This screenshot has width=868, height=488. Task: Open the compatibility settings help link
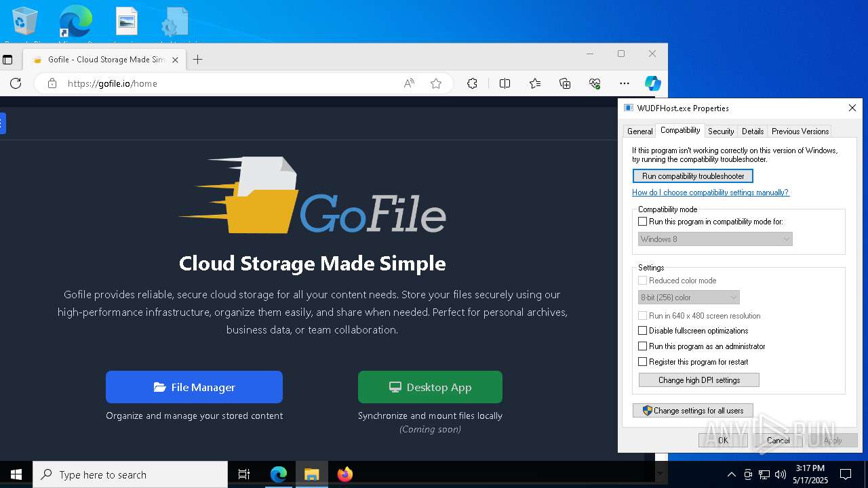coord(711,192)
